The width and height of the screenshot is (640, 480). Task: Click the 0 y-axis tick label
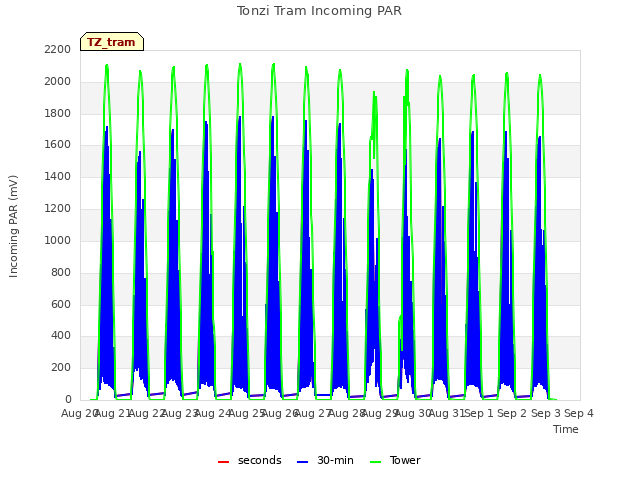[68, 400]
